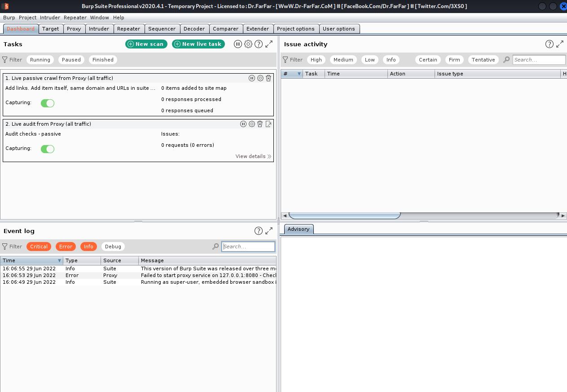Toggle the Medium severity issue filter
The height and width of the screenshot is (392, 567).
tap(343, 60)
